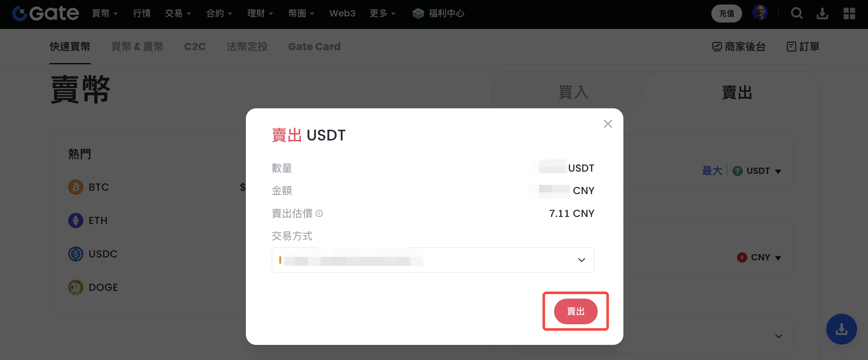Switch to the C2C tab
Image resolution: width=868 pixels, height=360 pixels.
[x=195, y=47]
